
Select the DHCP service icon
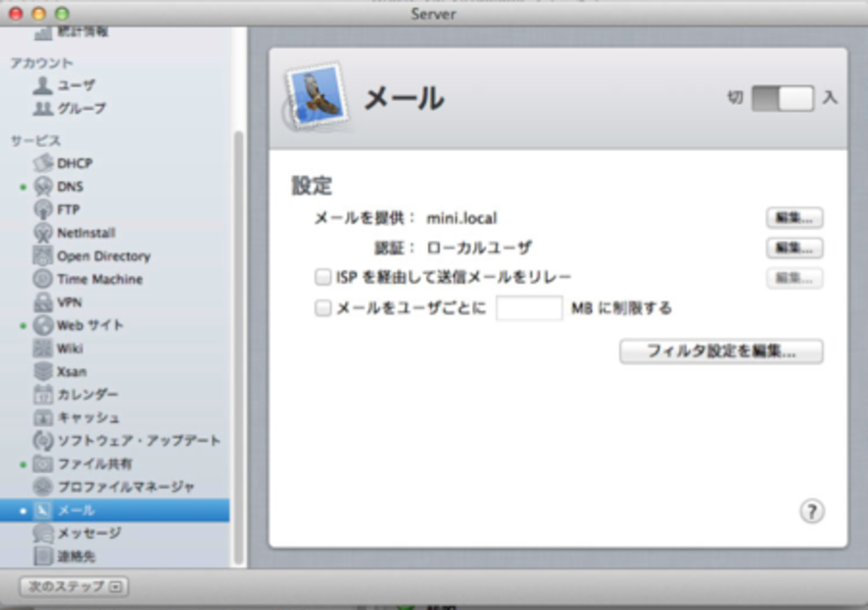pos(43,163)
